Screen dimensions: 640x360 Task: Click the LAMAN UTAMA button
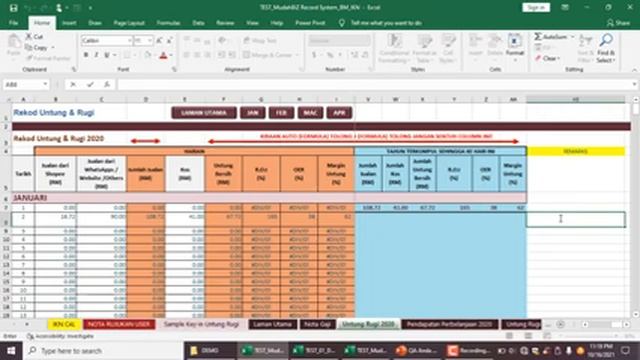(204, 113)
